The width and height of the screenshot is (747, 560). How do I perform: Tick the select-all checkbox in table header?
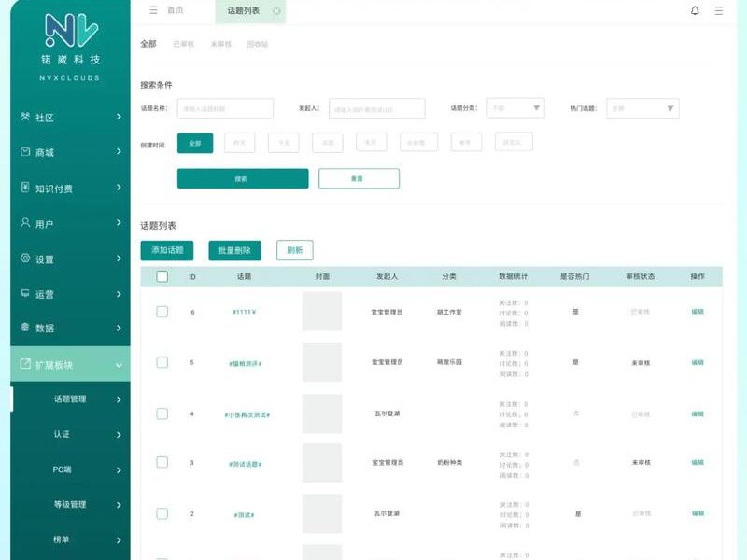pyautogui.click(x=162, y=276)
